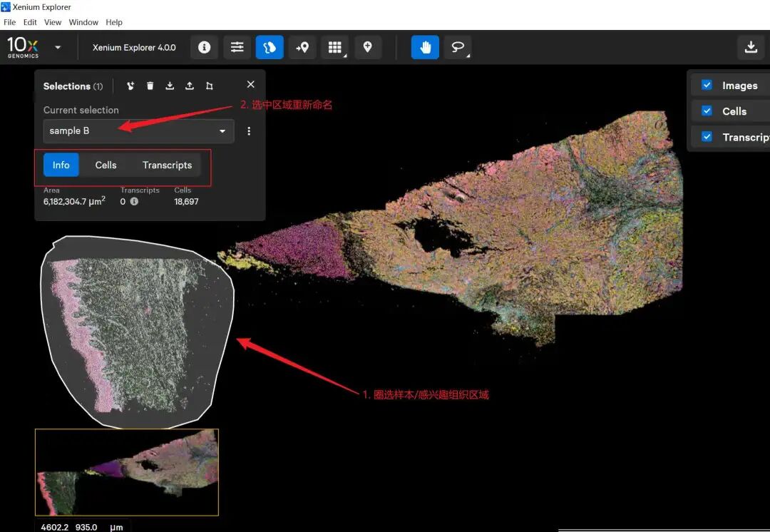Toggle the Selections panel toolbar button
This screenshot has height=532, width=770.
[x=269, y=47]
